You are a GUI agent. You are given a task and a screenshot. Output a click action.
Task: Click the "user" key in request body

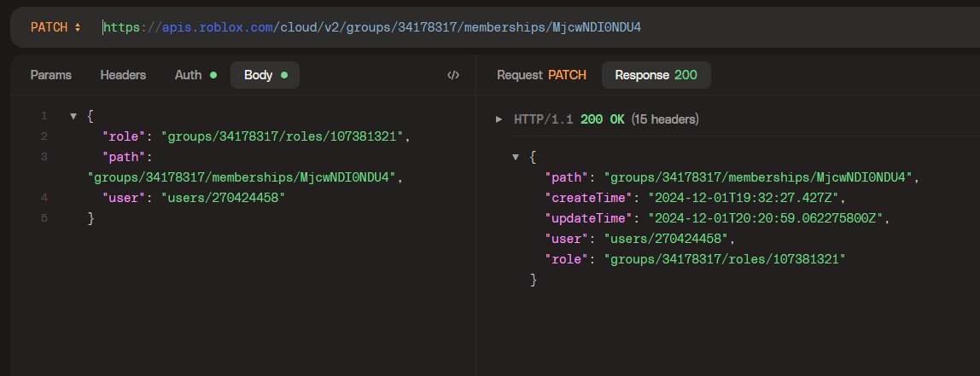coord(125,197)
